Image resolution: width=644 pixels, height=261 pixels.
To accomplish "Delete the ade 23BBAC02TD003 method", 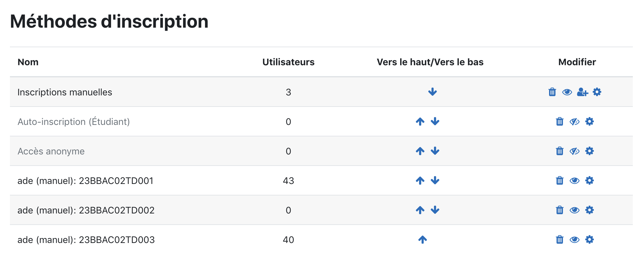I will pyautogui.click(x=560, y=240).
